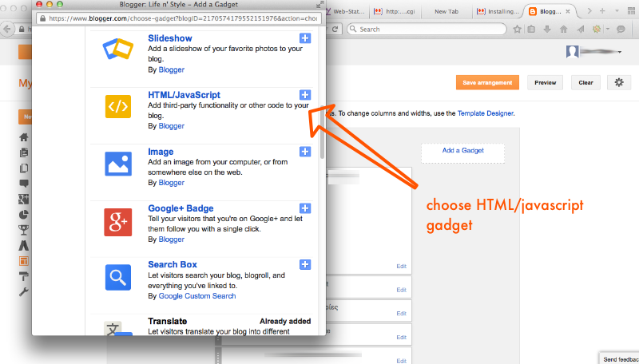The width and height of the screenshot is (639, 364).
Task: Click the red Google+ Badge gadget icon
Action: point(117,222)
